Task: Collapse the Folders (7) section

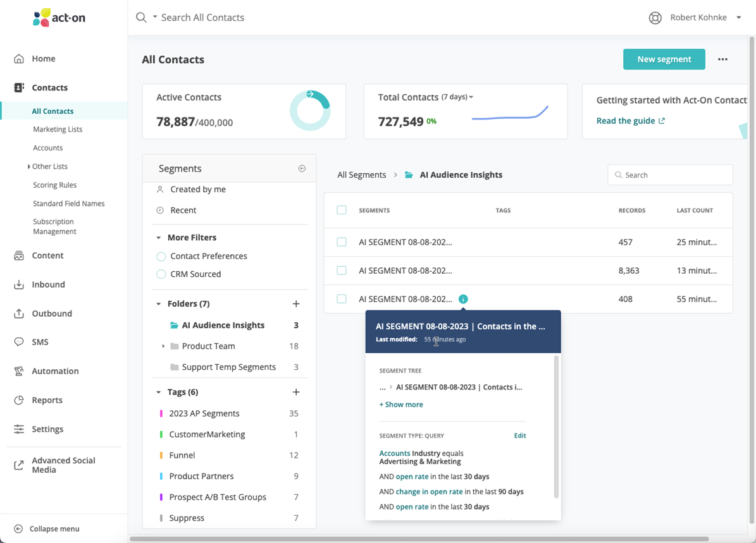Action: 158,304
